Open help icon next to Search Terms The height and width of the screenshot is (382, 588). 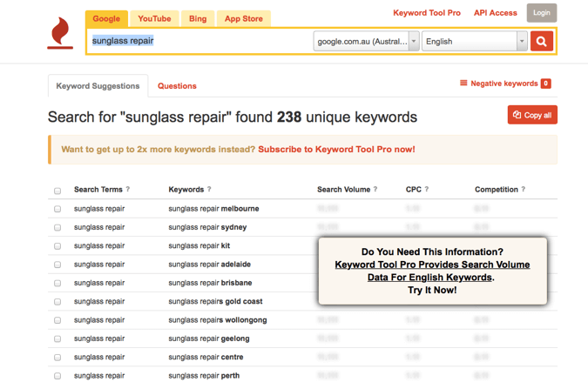coord(128,189)
